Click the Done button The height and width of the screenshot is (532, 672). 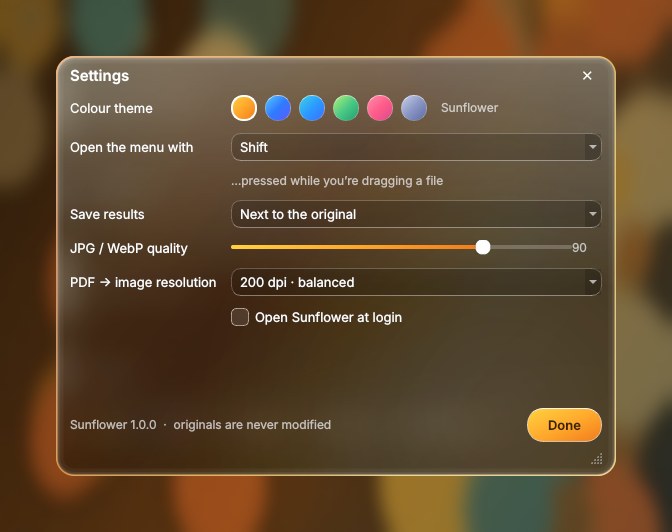point(564,425)
